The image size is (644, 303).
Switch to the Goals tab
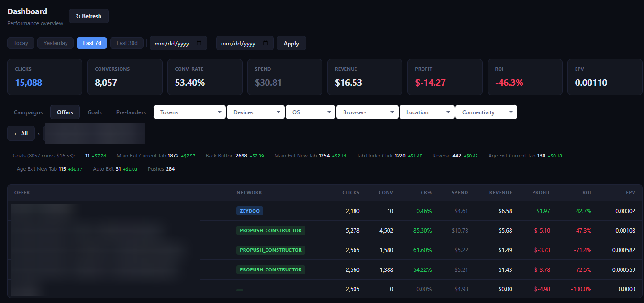pyautogui.click(x=94, y=112)
